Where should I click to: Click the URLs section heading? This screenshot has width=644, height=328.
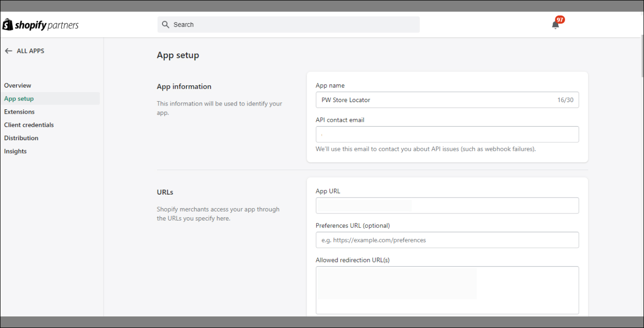pos(165,192)
